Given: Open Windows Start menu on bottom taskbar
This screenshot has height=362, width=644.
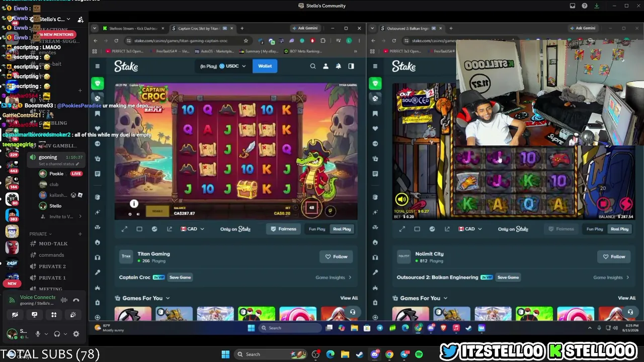Looking at the screenshot, I should [x=225, y=354].
